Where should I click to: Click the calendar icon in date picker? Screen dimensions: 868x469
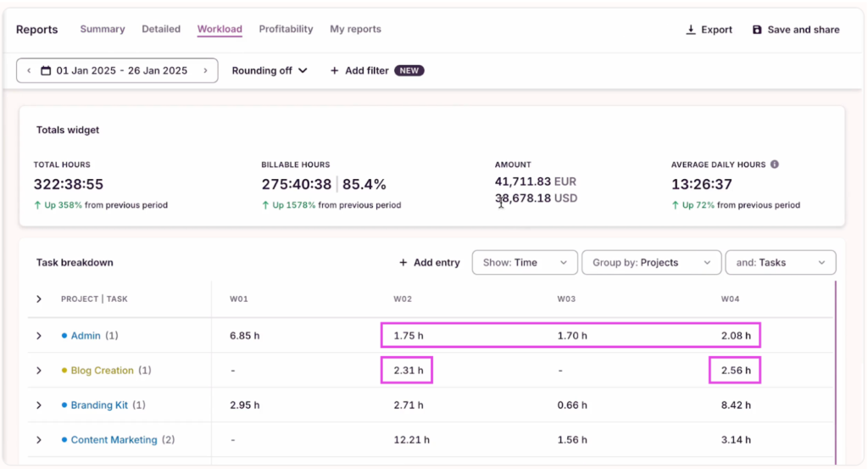pyautogui.click(x=46, y=70)
